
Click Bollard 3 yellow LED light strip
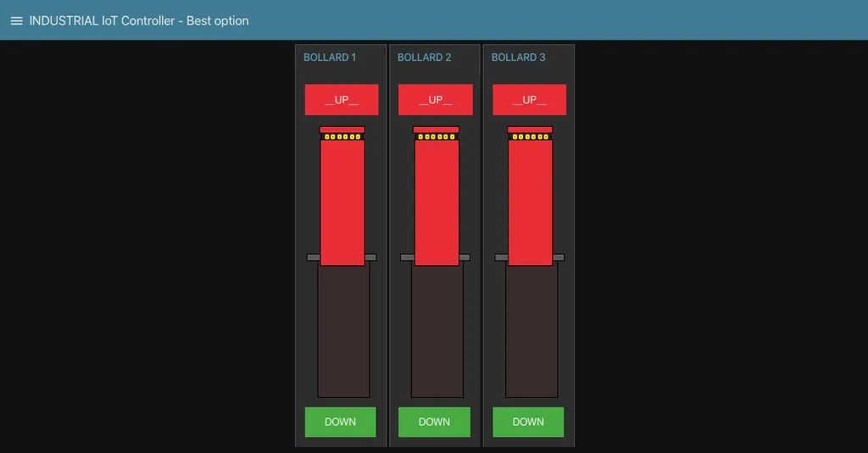pyautogui.click(x=531, y=136)
